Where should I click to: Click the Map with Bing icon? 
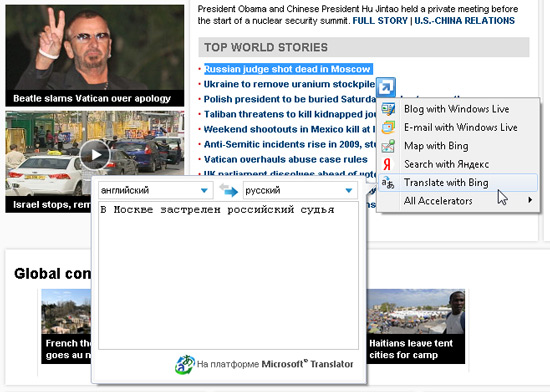(x=388, y=146)
